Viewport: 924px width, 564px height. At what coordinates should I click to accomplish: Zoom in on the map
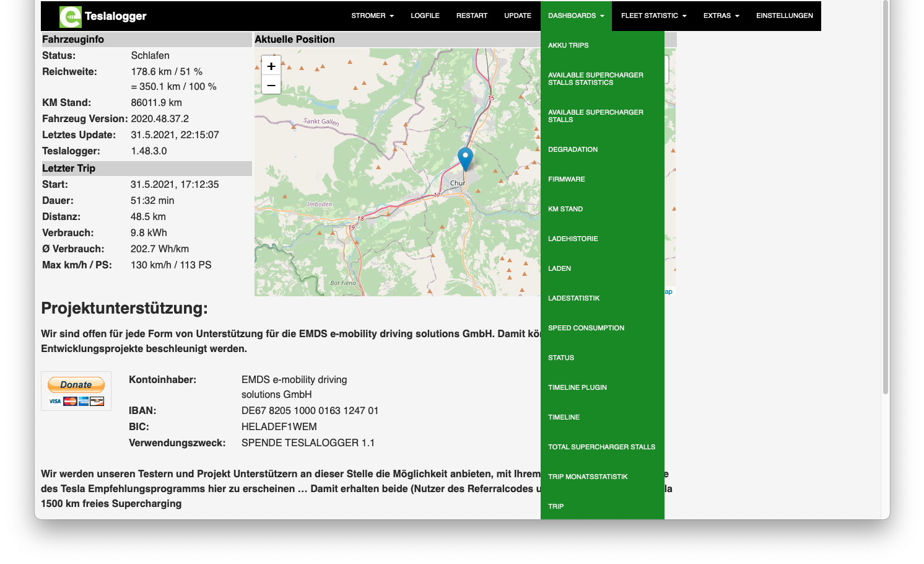[271, 66]
